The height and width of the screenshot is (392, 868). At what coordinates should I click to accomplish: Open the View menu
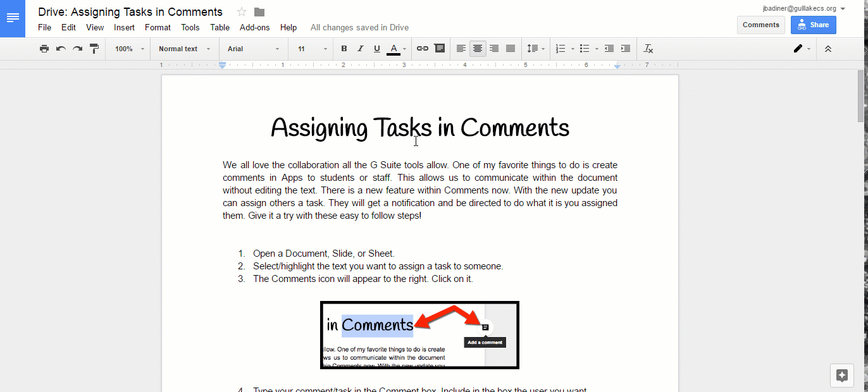click(95, 27)
